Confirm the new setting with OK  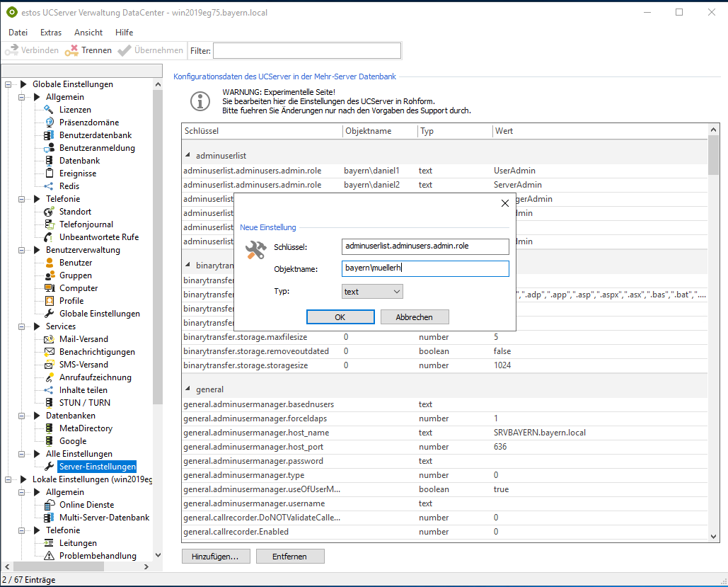(340, 317)
